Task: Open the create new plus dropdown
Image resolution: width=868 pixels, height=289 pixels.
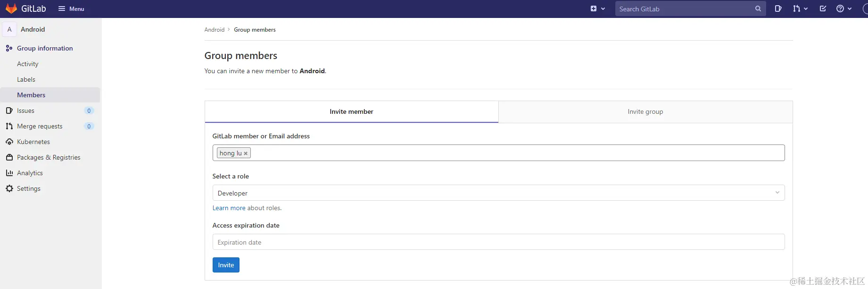Action: (x=597, y=8)
